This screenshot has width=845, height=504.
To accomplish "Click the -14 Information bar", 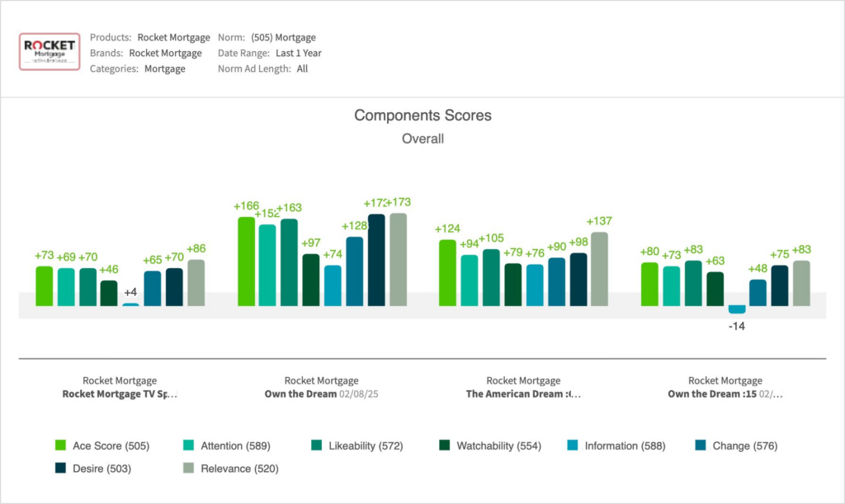I will [x=737, y=309].
